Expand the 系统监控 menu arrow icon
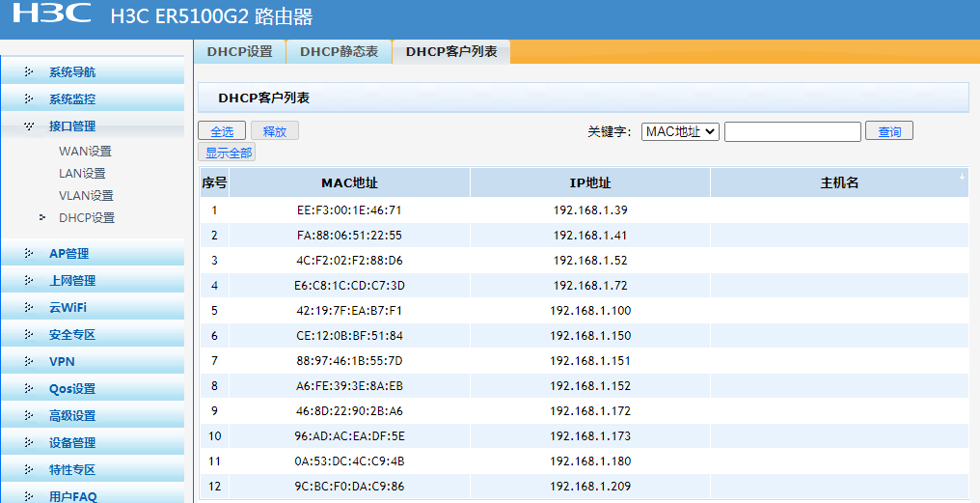Viewport: 980px width, 503px height. click(x=29, y=98)
